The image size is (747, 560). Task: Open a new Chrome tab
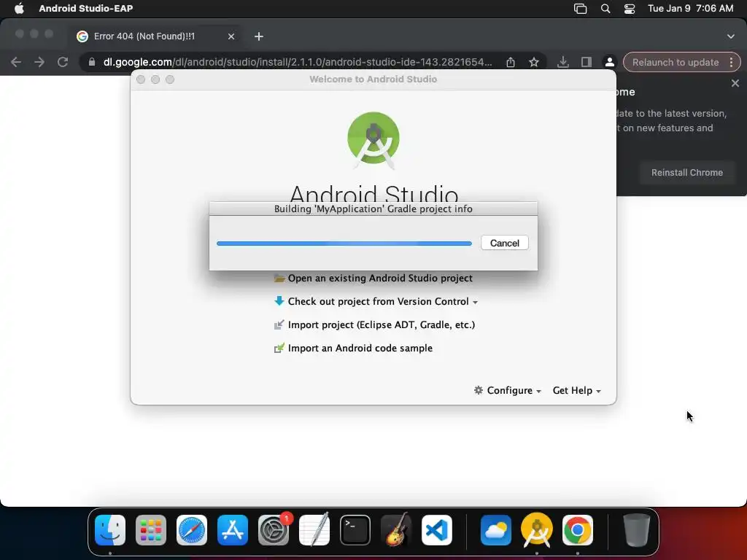pos(259,36)
